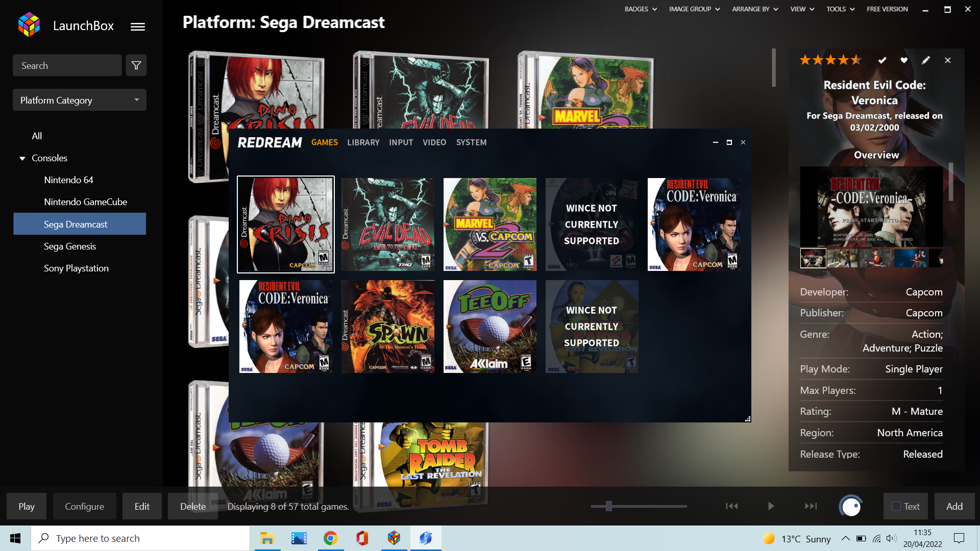Click the LaunchBox Search field
The image size is (980, 551).
[x=67, y=65]
